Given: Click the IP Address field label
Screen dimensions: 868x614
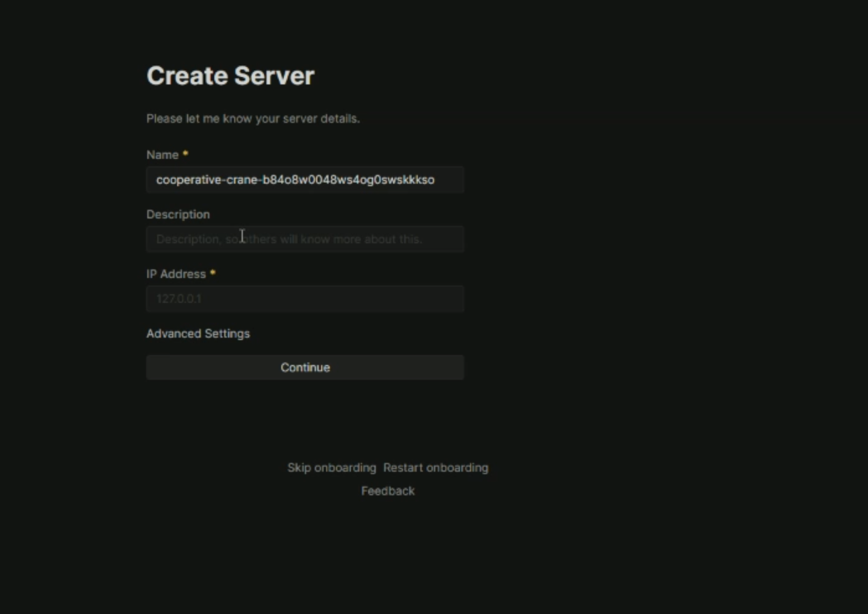Looking at the screenshot, I should click(x=175, y=274).
